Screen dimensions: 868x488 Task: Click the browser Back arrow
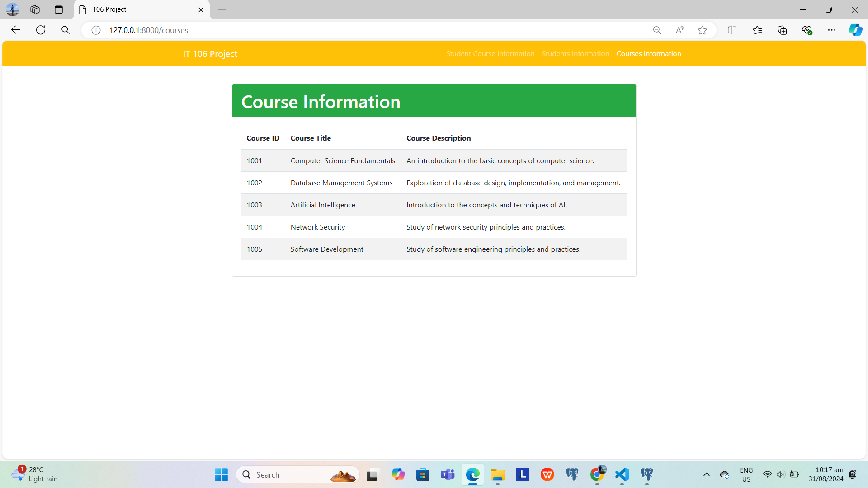point(16,30)
